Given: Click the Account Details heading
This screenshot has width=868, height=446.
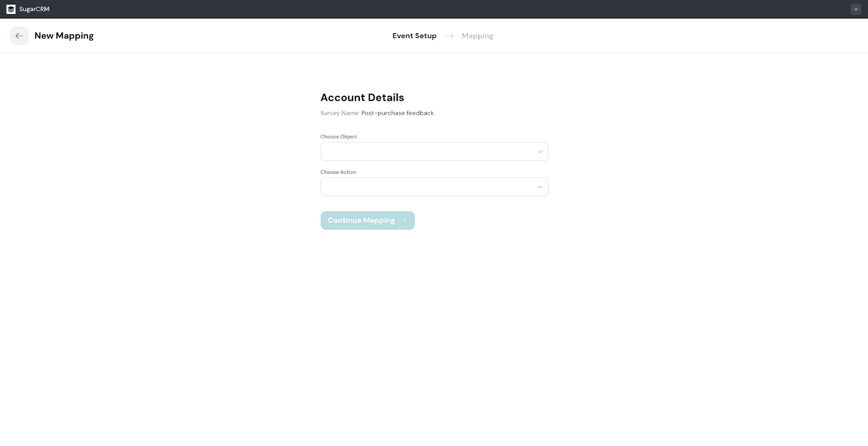Looking at the screenshot, I should 362,98.
